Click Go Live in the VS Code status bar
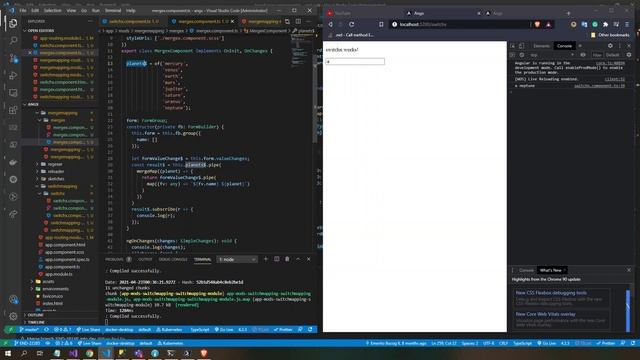The image size is (640, 360). click(224, 329)
